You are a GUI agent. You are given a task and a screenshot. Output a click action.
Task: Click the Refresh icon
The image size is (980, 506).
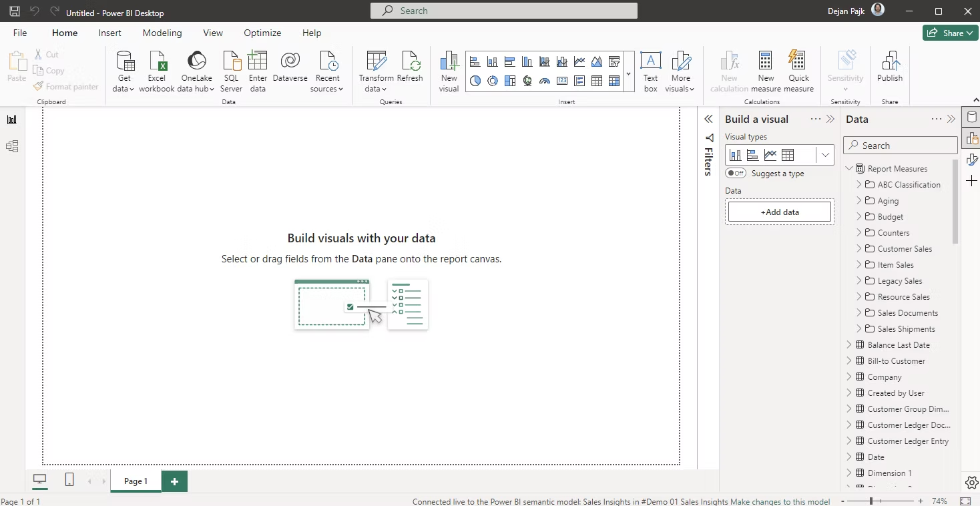tap(410, 62)
